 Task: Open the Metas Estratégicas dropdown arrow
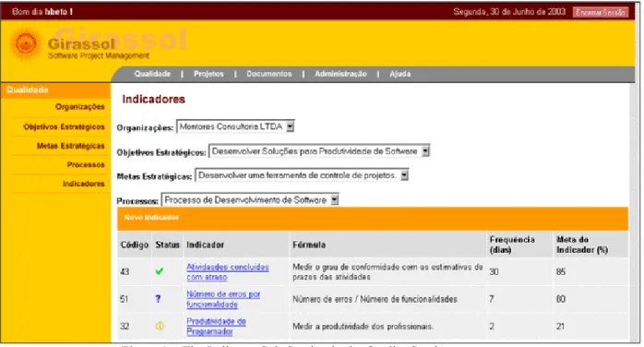point(404,175)
